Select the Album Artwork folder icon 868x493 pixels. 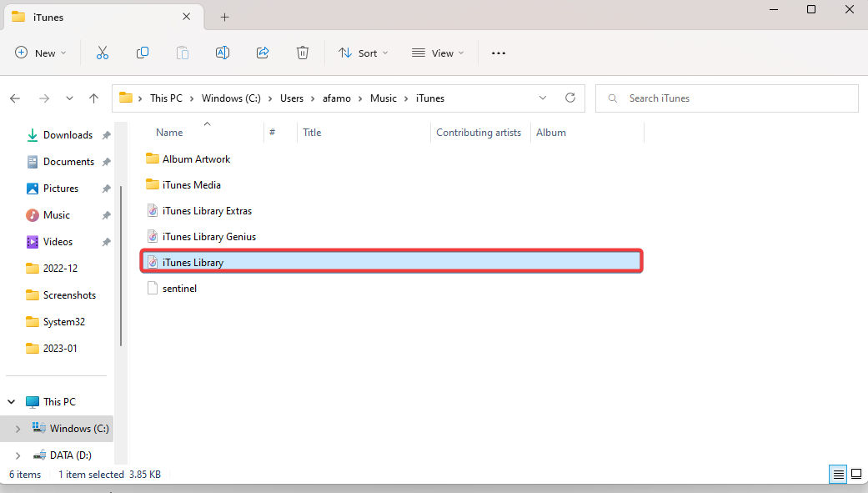click(153, 159)
